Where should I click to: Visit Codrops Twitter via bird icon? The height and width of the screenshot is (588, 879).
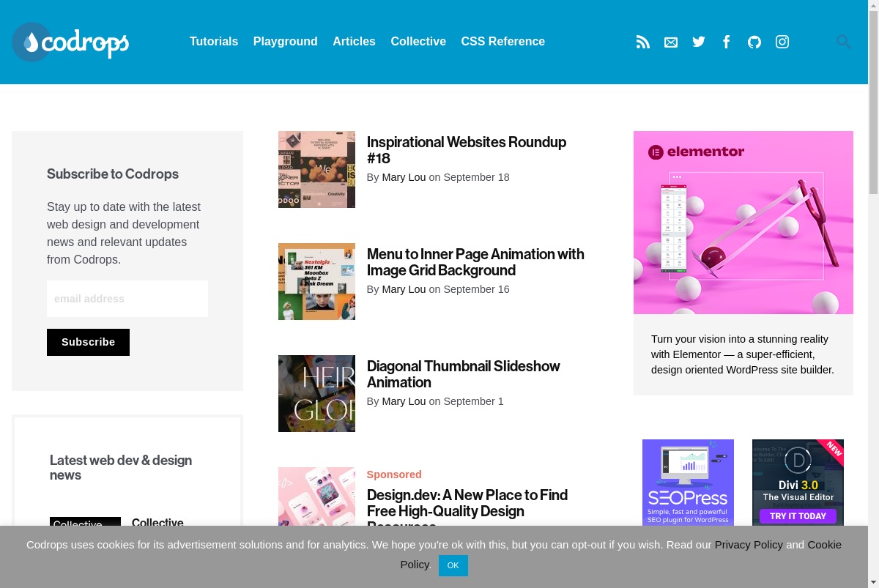699,42
